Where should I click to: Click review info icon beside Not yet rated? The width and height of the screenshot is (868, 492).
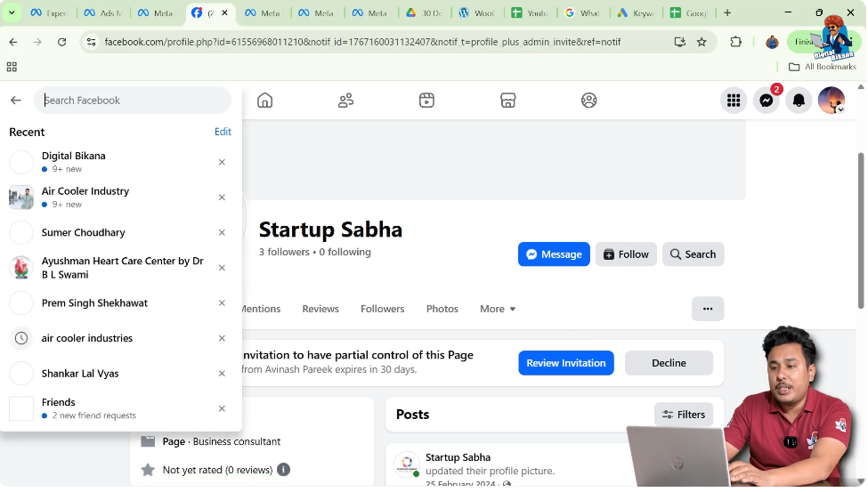click(x=283, y=471)
